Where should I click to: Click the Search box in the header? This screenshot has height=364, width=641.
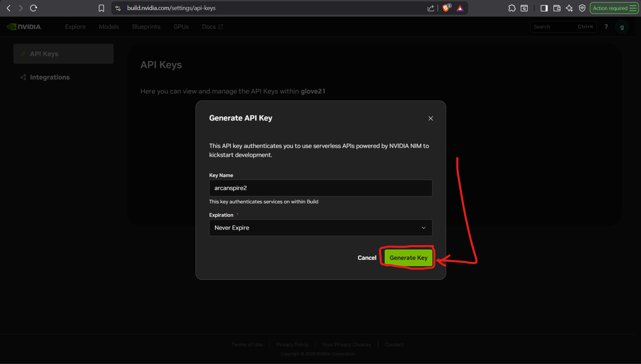click(563, 27)
